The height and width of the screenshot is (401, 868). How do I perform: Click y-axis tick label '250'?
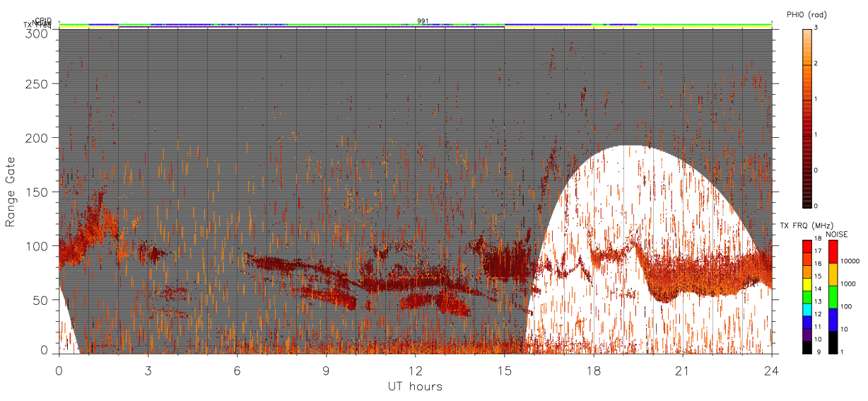click(38, 83)
